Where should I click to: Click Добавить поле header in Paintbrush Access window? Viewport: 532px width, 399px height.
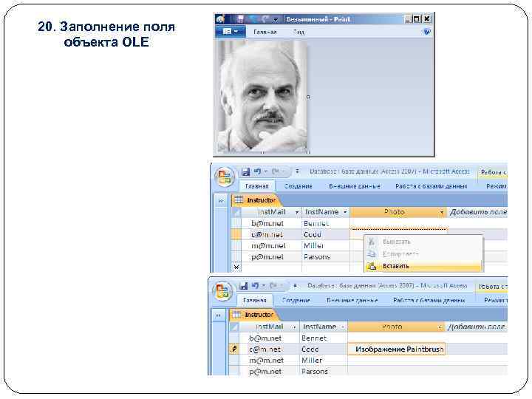click(476, 327)
